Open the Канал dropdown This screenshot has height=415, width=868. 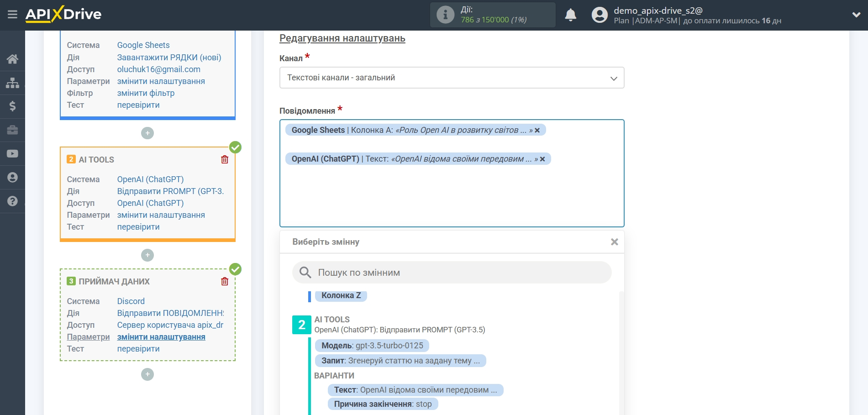pos(452,78)
